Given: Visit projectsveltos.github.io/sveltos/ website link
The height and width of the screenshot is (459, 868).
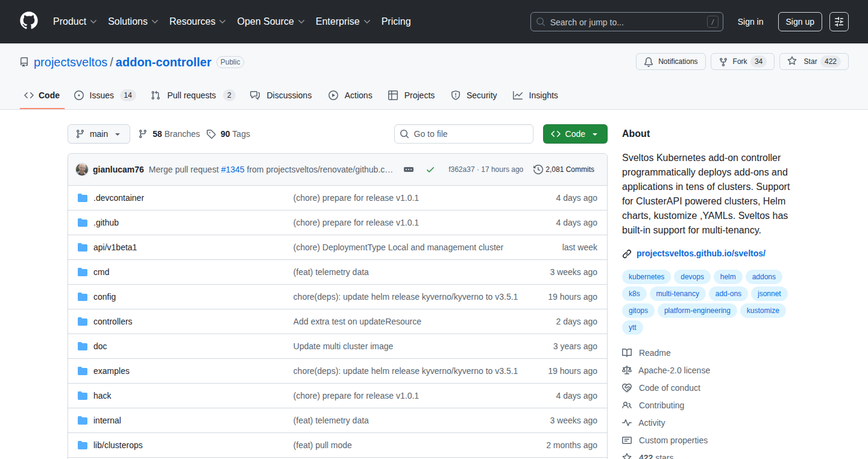Looking at the screenshot, I should tap(701, 253).
